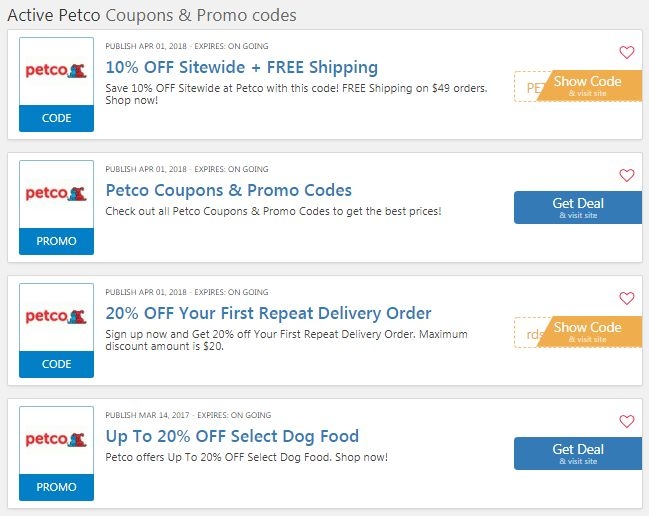Viewport: 649px width, 516px height.
Task: Show Code for 20% OFF Repeat Delivery
Action: (x=587, y=331)
